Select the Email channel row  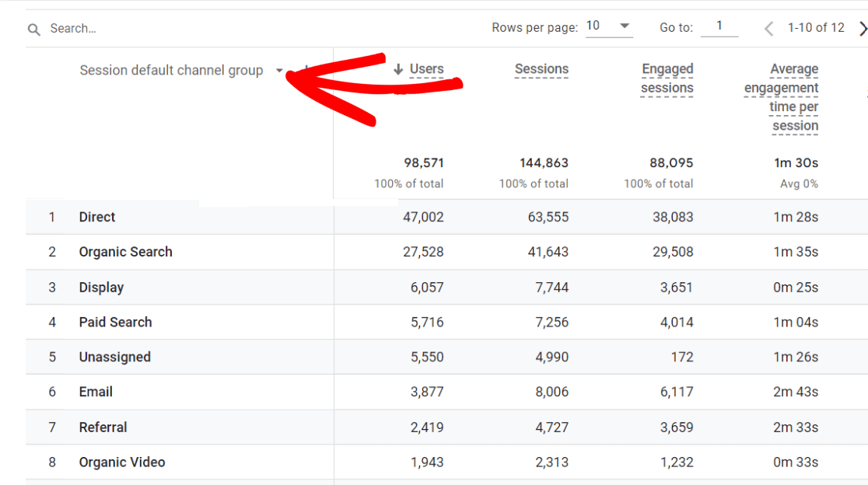[x=95, y=392]
